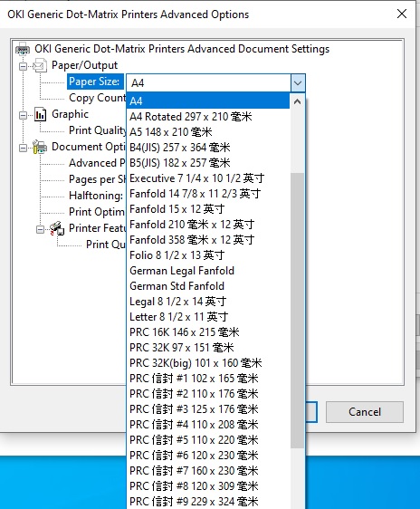Choose Fanfold 210 毫米 x 12 option
Viewport: 420px width, 509px height.
(208, 225)
